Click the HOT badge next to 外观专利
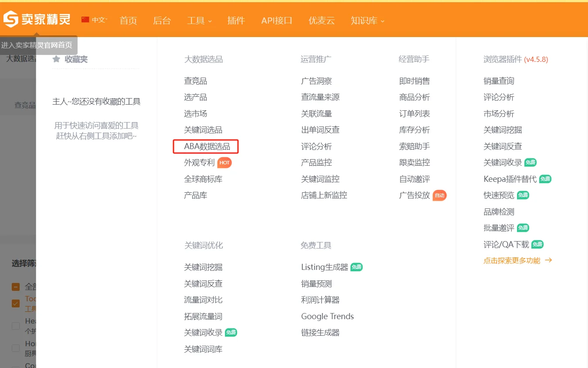The height and width of the screenshot is (368, 588). [224, 162]
